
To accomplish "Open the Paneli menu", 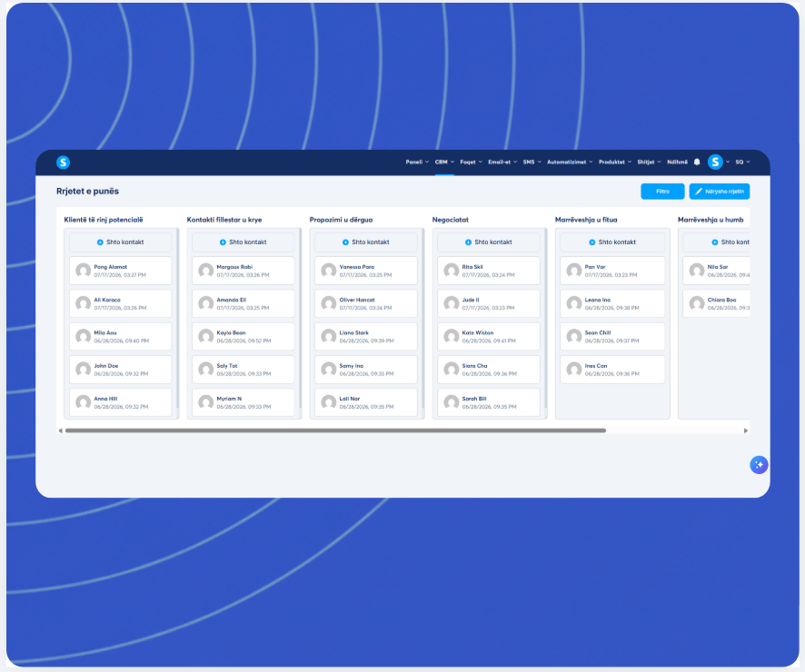I will click(x=417, y=163).
